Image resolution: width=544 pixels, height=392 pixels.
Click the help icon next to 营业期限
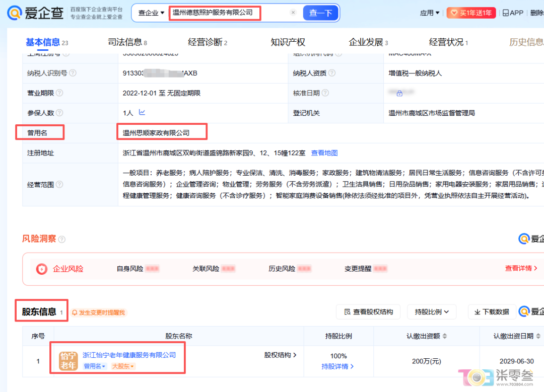click(59, 93)
